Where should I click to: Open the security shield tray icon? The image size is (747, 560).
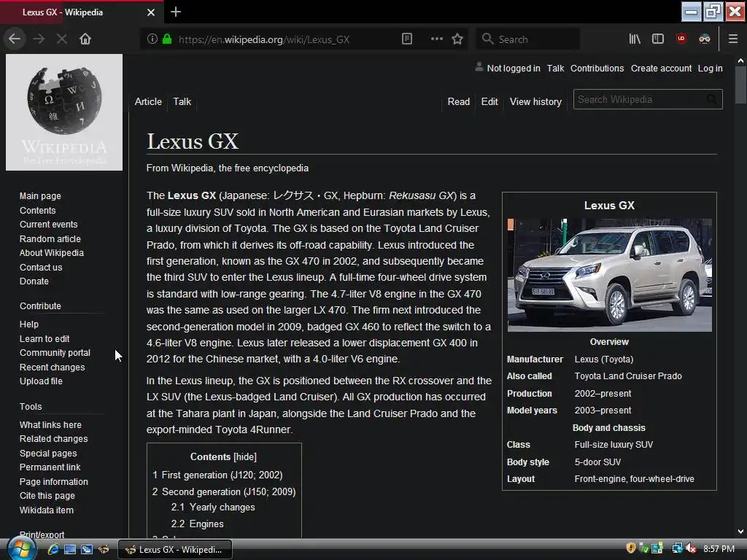click(x=631, y=548)
